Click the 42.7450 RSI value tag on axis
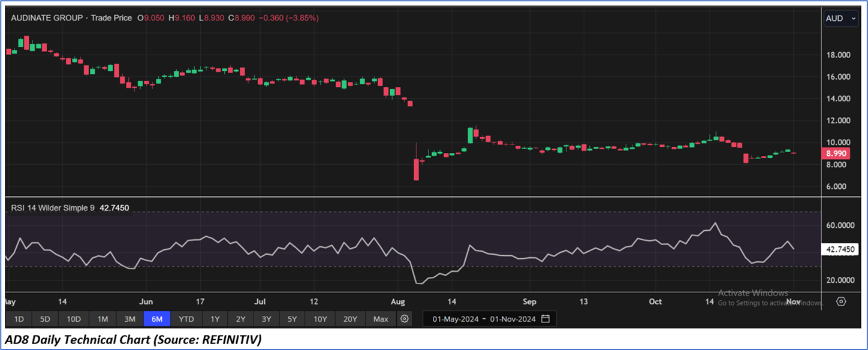The image size is (868, 350). coord(839,249)
